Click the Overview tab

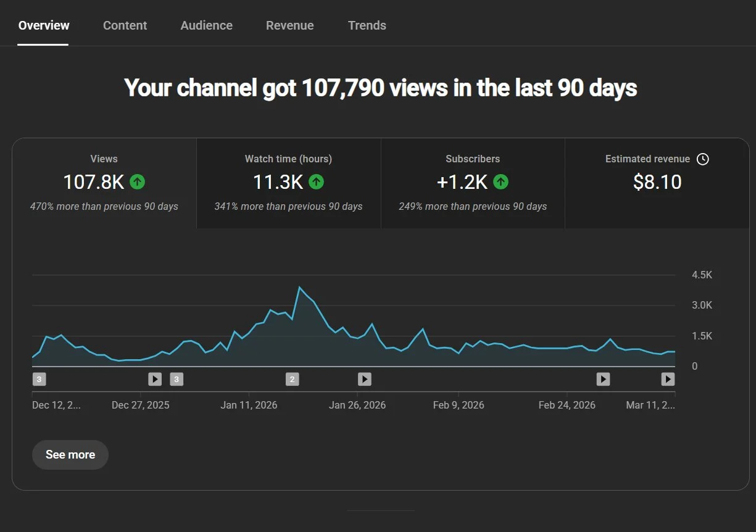pyautogui.click(x=44, y=25)
